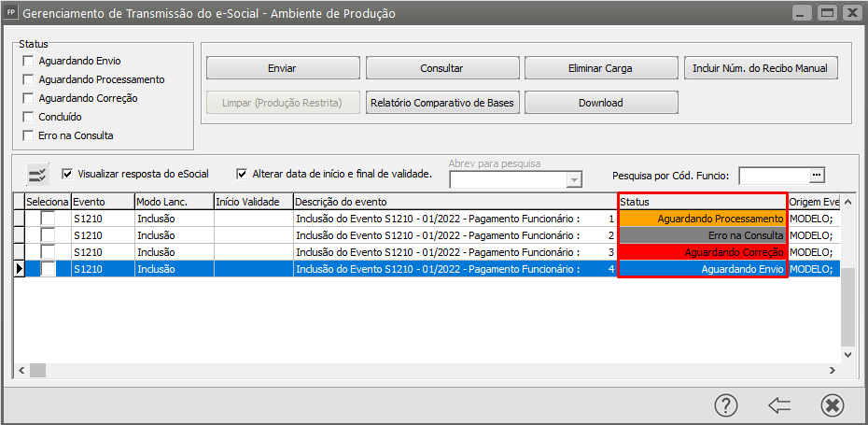
Task: Click the FP application icon in title bar
Action: pyautogui.click(x=10, y=13)
